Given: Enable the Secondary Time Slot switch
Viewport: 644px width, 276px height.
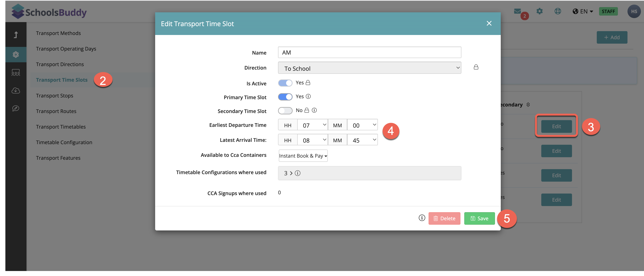Looking at the screenshot, I should pos(285,111).
